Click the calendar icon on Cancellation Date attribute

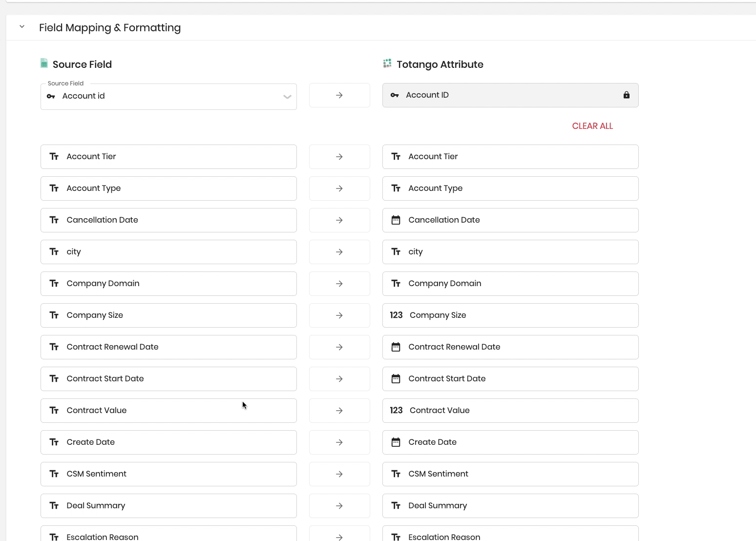tap(396, 220)
